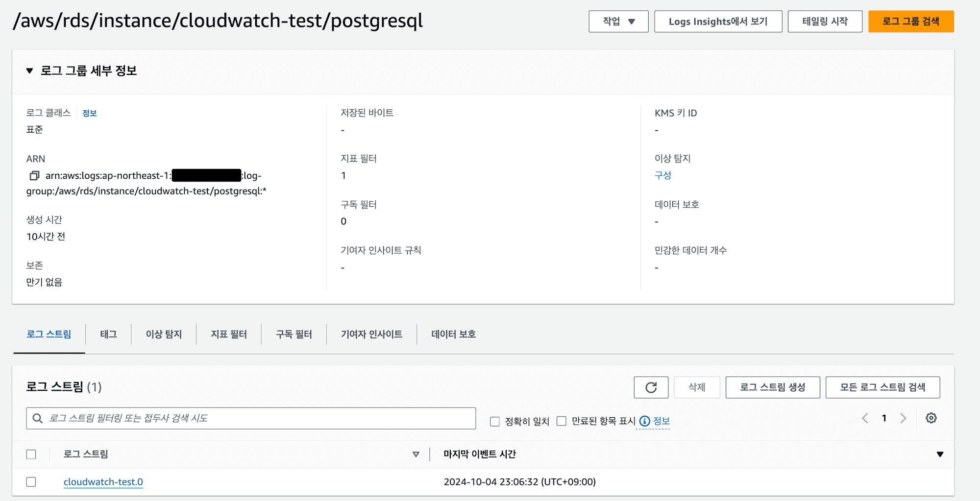Image resolution: width=980 pixels, height=501 pixels.
Task: Switch to the 로그 스트림 tab
Action: tap(49, 334)
